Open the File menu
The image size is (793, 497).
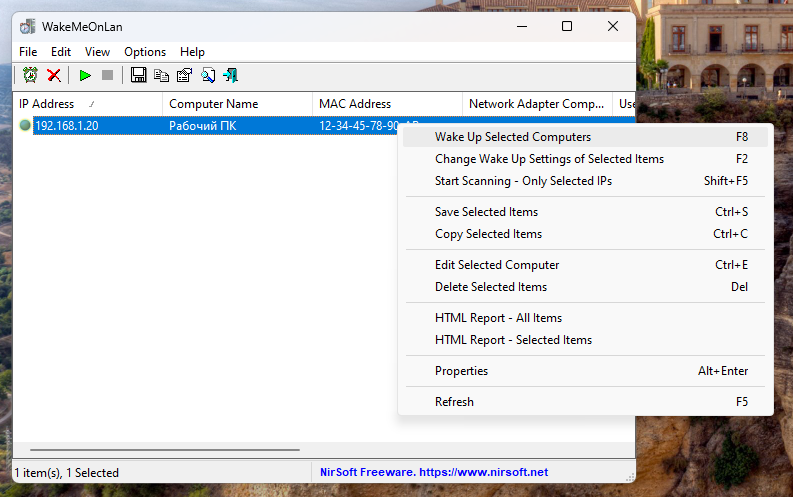click(x=28, y=52)
